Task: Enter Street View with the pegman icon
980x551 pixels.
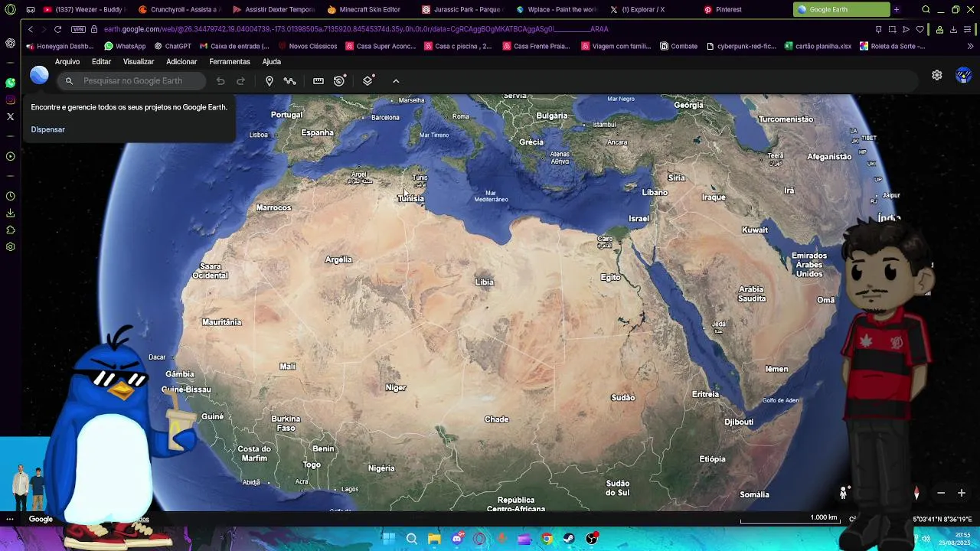Action: coord(843,493)
